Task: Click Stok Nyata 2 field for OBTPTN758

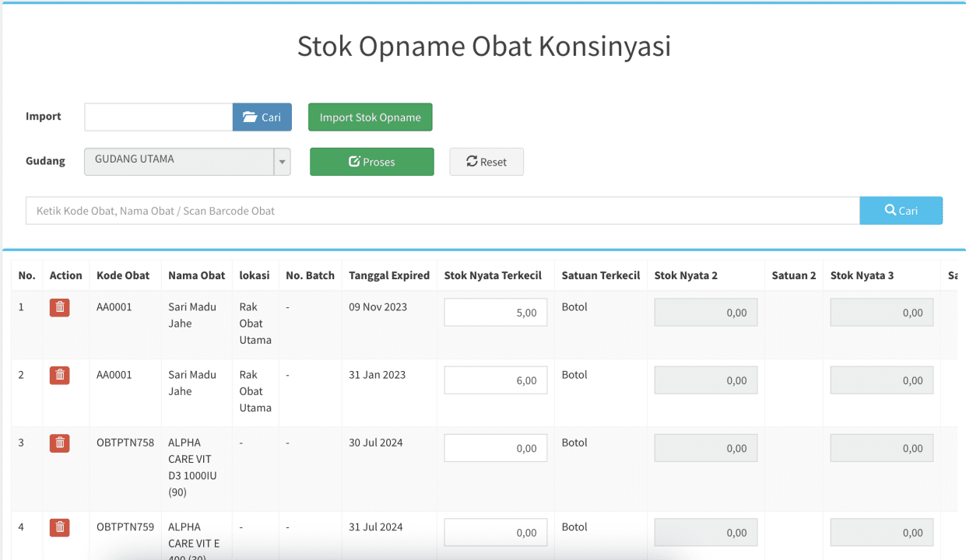Action: coord(706,448)
